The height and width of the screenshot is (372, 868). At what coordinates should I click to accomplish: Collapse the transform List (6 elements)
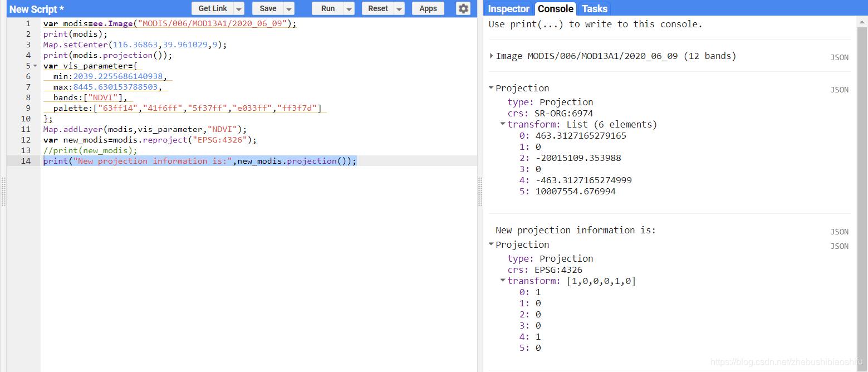coord(503,125)
